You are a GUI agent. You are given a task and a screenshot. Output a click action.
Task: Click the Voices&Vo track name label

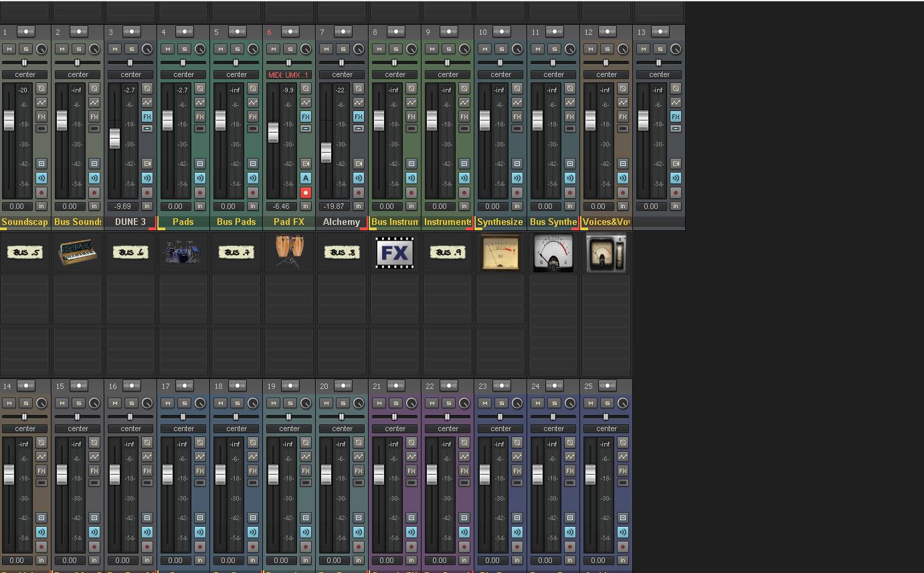606,222
